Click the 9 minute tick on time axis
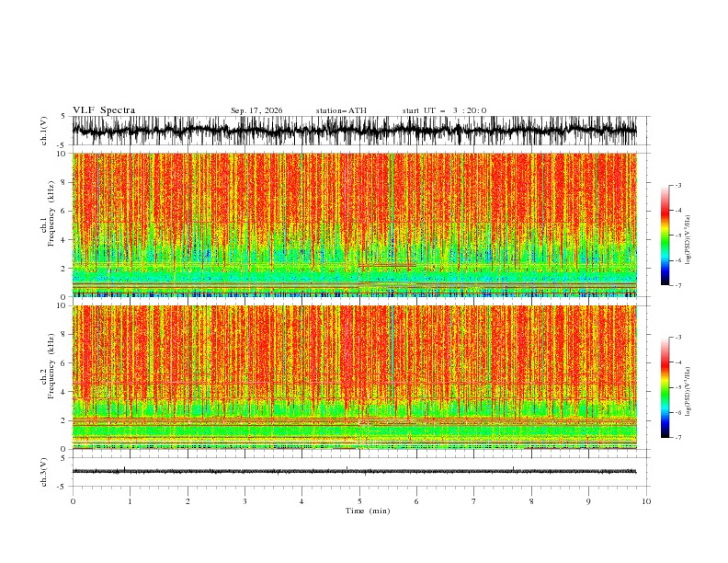Screen dimensions: 728x563 pos(588,501)
